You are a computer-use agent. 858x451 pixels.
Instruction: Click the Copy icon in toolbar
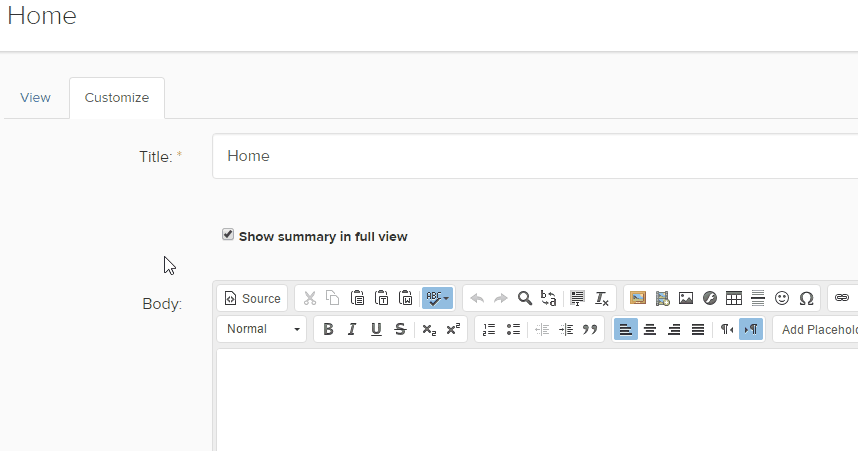click(x=333, y=298)
